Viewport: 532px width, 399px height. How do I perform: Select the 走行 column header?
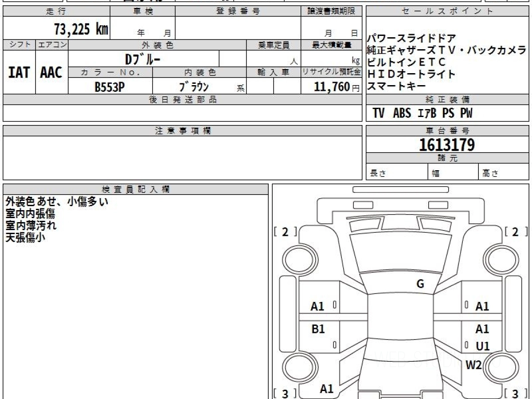(56, 12)
